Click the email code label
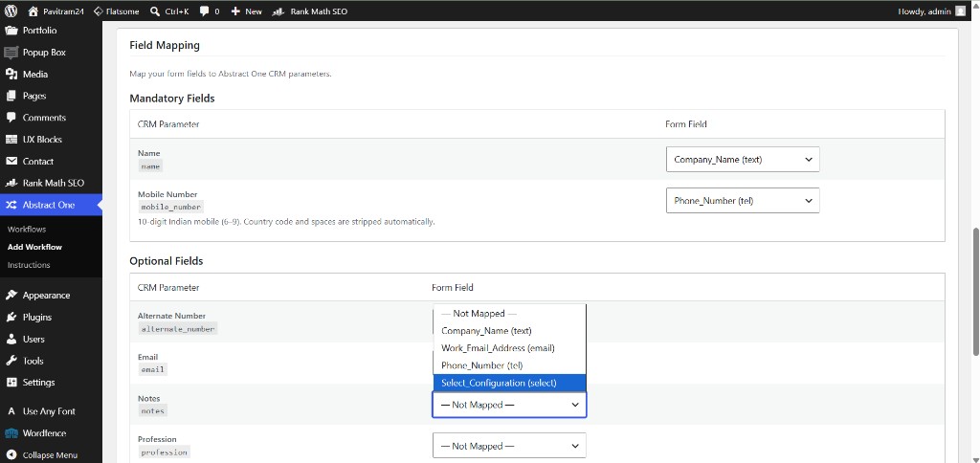Viewport: 980px width, 463px height. tap(152, 369)
